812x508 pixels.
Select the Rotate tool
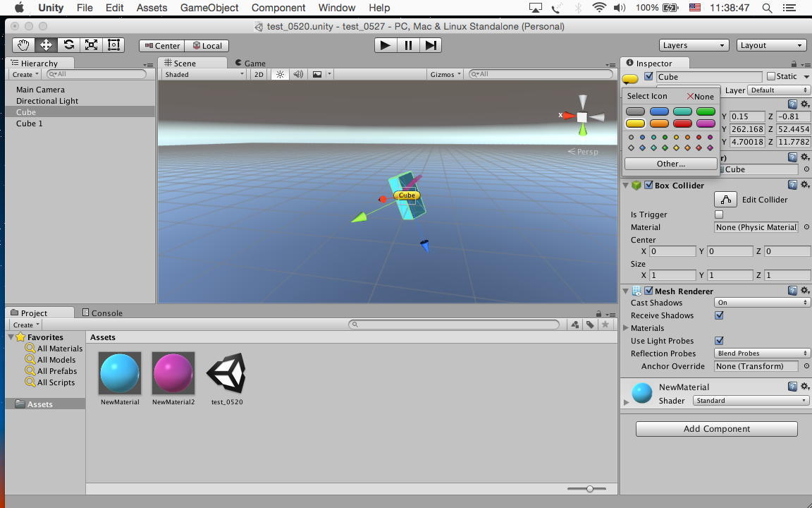coord(68,45)
